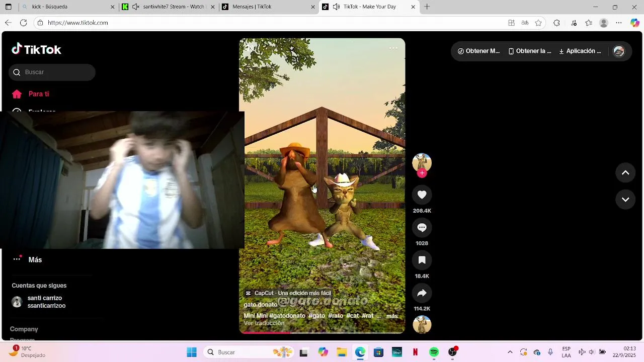
Task: Open the Para ti home feed
Action: point(31,94)
